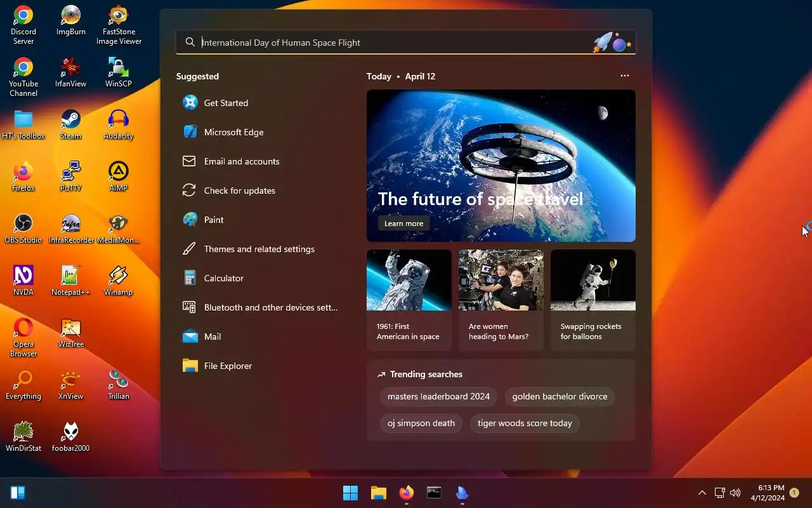The width and height of the screenshot is (812, 508).
Task: Search tiger woods score today trending
Action: (525, 423)
